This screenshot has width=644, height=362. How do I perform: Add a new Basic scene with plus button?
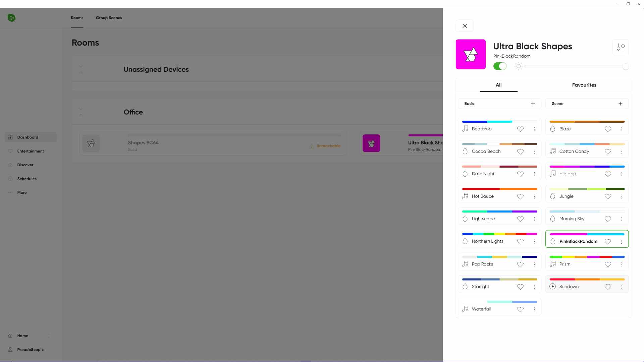coord(533,104)
